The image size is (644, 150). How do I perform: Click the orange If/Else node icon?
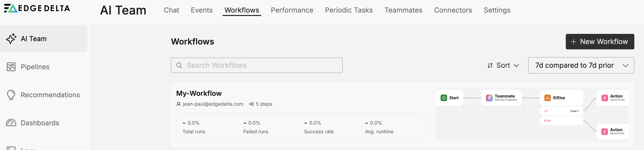coord(547,98)
